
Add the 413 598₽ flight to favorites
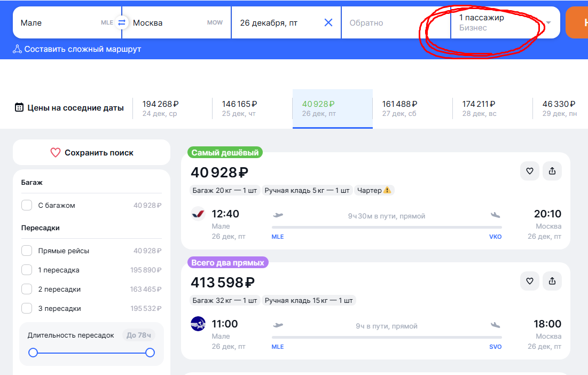pos(530,281)
